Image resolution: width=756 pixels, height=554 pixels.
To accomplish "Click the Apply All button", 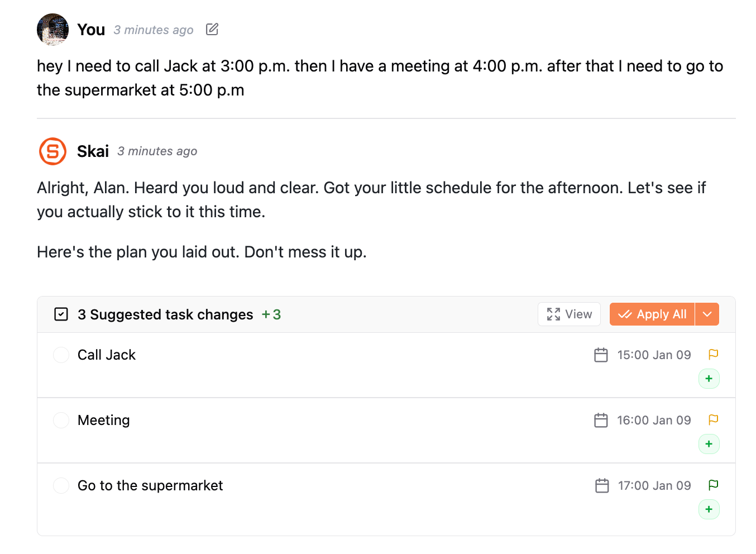I will (652, 314).
